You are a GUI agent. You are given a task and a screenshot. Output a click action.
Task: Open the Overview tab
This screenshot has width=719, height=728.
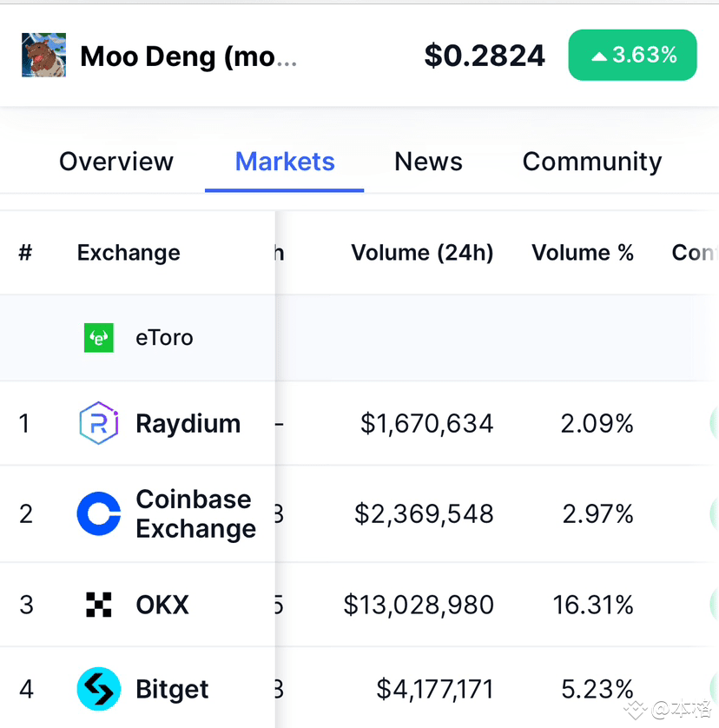115,161
